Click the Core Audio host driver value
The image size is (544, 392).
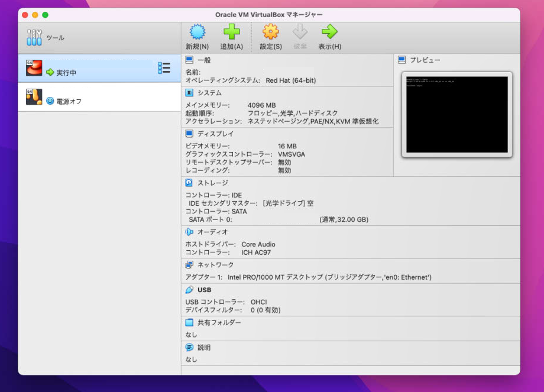pos(258,244)
